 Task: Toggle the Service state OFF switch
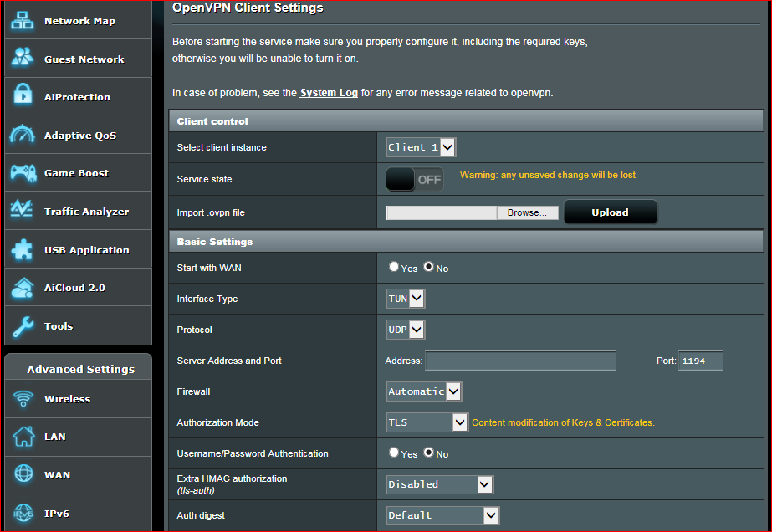click(x=415, y=179)
